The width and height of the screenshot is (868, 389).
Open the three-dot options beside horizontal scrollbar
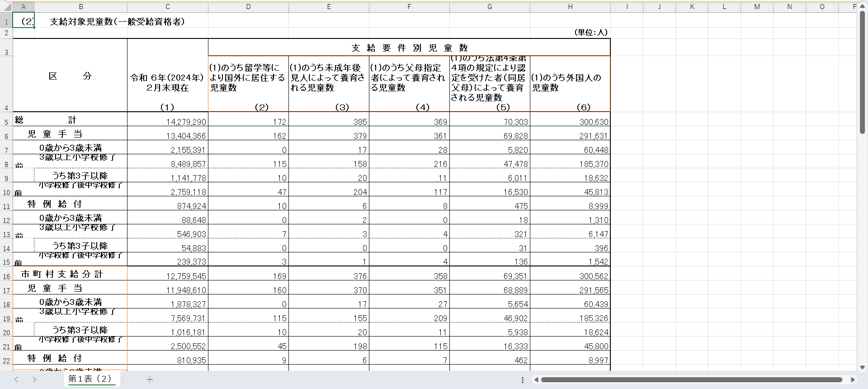pos(523,380)
